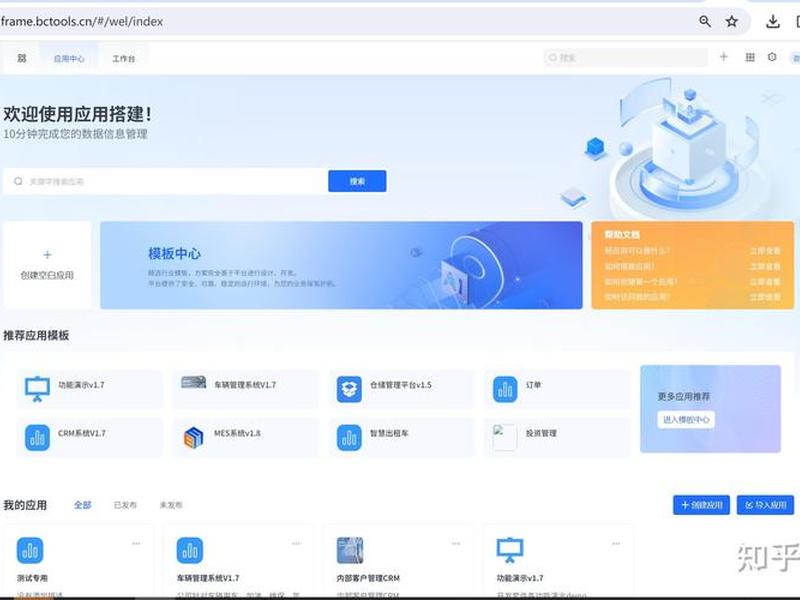The image size is (800, 600).
Task: Open the browser downloads icon
Action: click(x=772, y=21)
